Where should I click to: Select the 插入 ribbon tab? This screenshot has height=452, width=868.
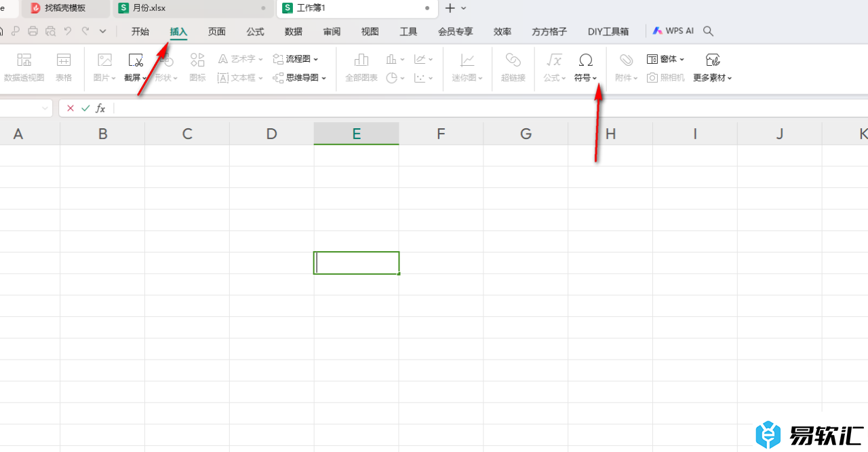178,31
